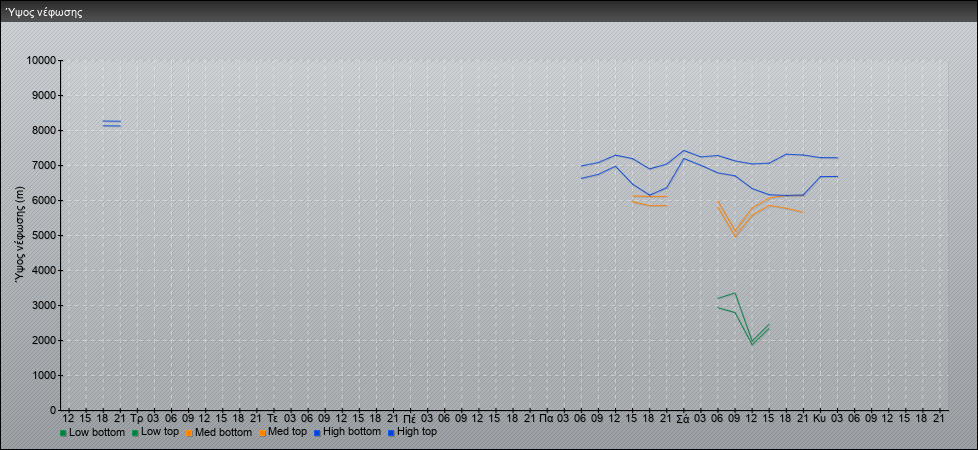Viewport: 978px width, 450px height.
Task: Click the orange mid-cloud line dip near 5000 m
Action: coord(735,234)
